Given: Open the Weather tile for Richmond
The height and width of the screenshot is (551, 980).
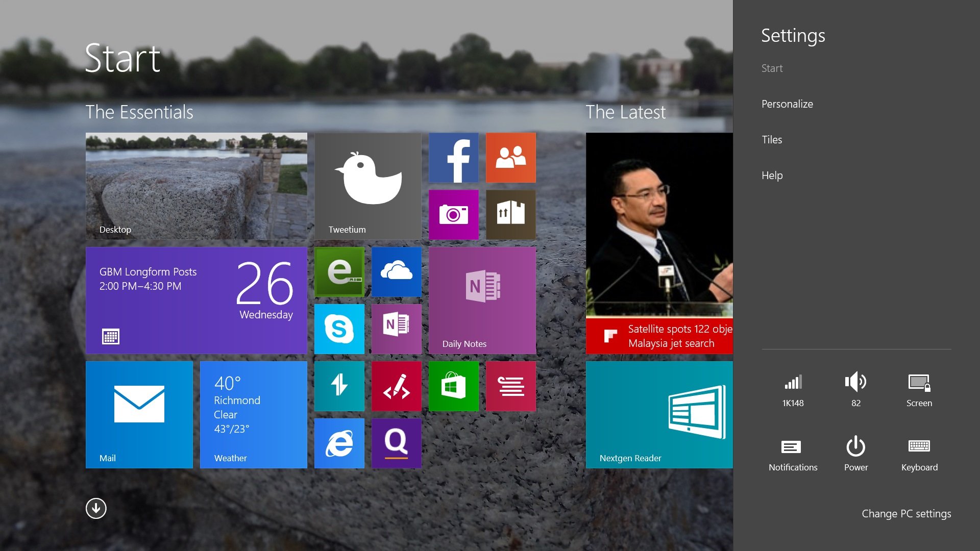Looking at the screenshot, I should click(254, 415).
